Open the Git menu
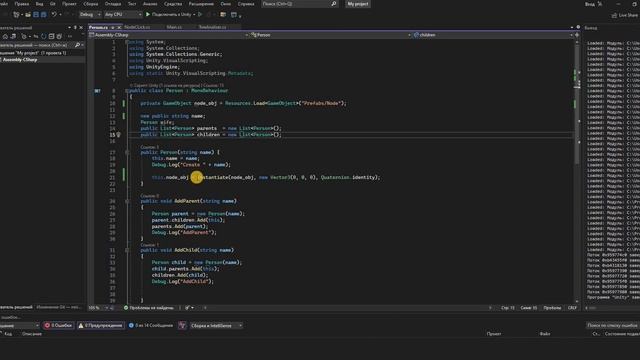Screen dimensions: 640x360 (x=52, y=4)
